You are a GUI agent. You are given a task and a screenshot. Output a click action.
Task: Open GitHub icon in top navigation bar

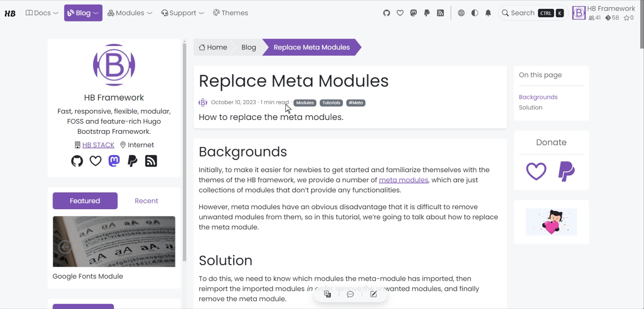(387, 13)
